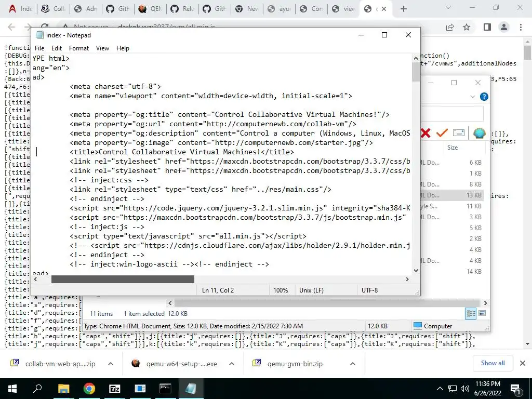The width and height of the screenshot is (532, 399).
Task: Click Explorer's horizontal scroll right arrow
Action: coord(485,303)
